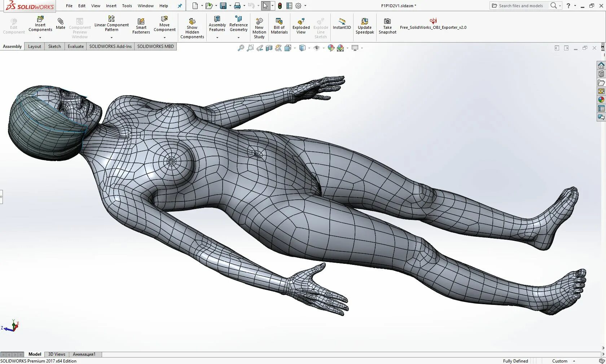Click the Help question mark button

coord(568,6)
